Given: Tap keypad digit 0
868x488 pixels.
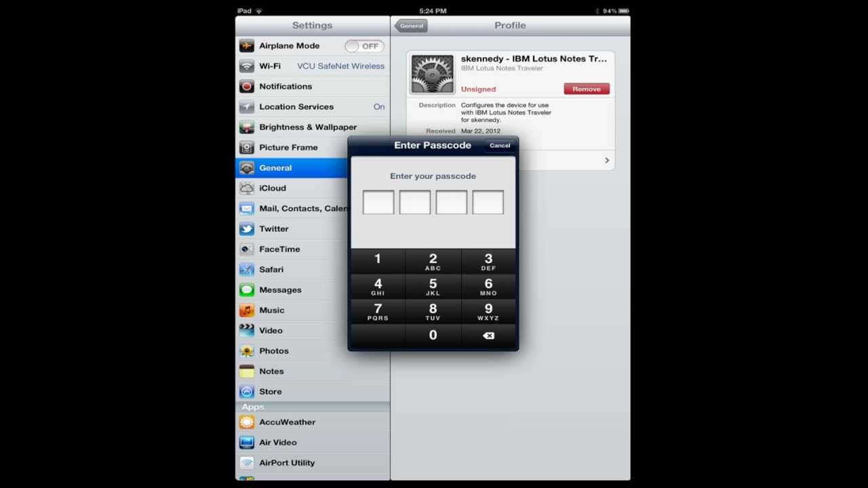Looking at the screenshot, I should 433,336.
